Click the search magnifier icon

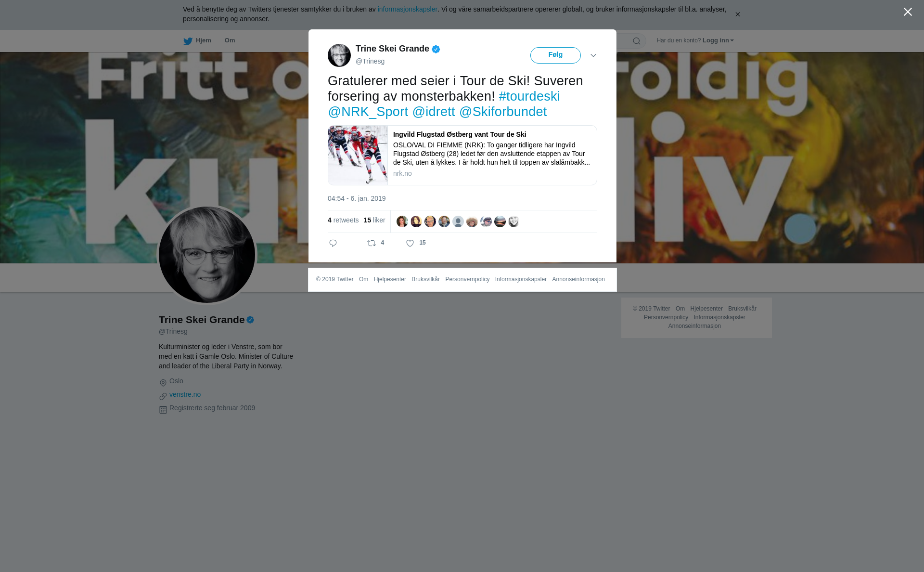637,41
